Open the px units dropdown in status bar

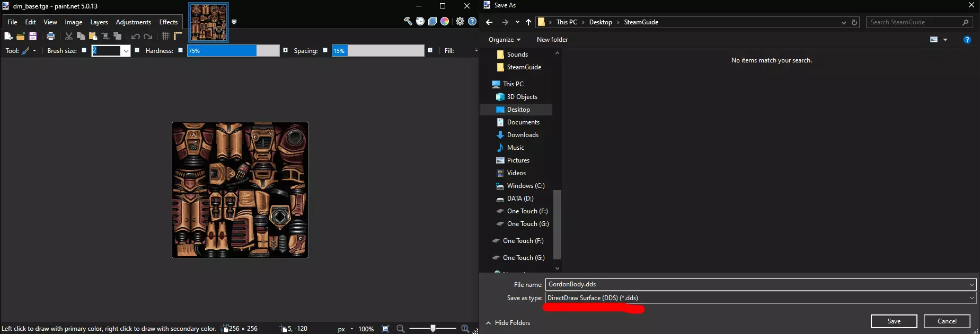[x=346, y=329]
